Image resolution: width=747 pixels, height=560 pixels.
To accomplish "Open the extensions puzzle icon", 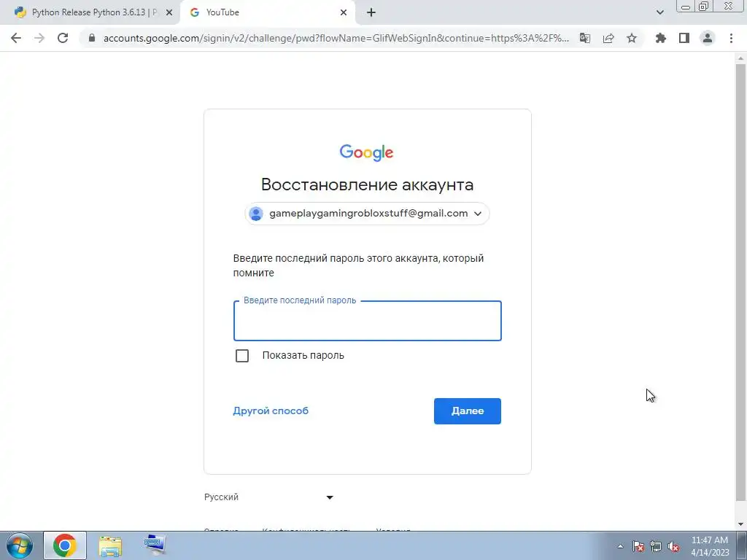I will (x=661, y=38).
